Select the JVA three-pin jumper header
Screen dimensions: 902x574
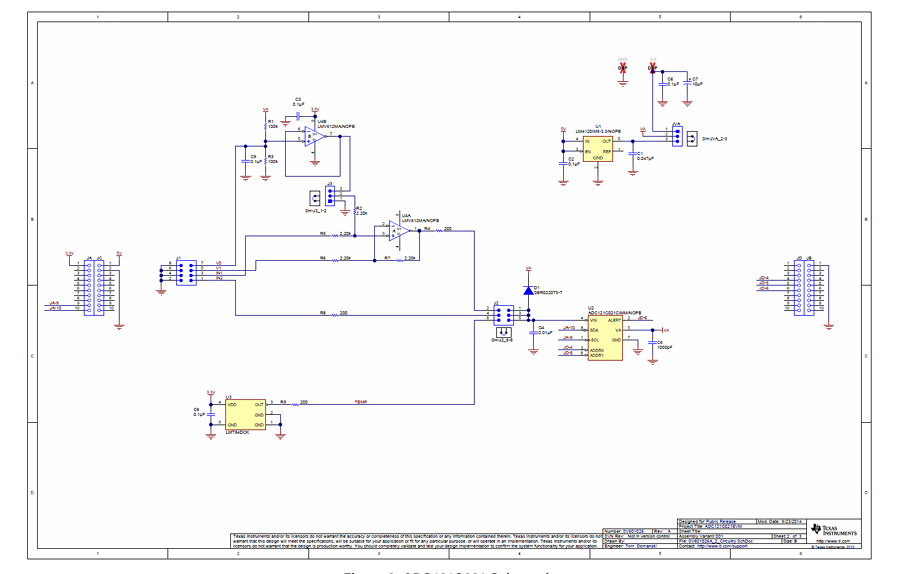677,136
